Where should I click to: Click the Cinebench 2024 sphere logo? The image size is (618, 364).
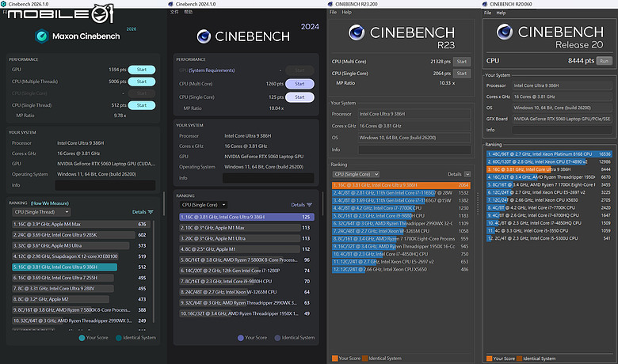(x=204, y=36)
